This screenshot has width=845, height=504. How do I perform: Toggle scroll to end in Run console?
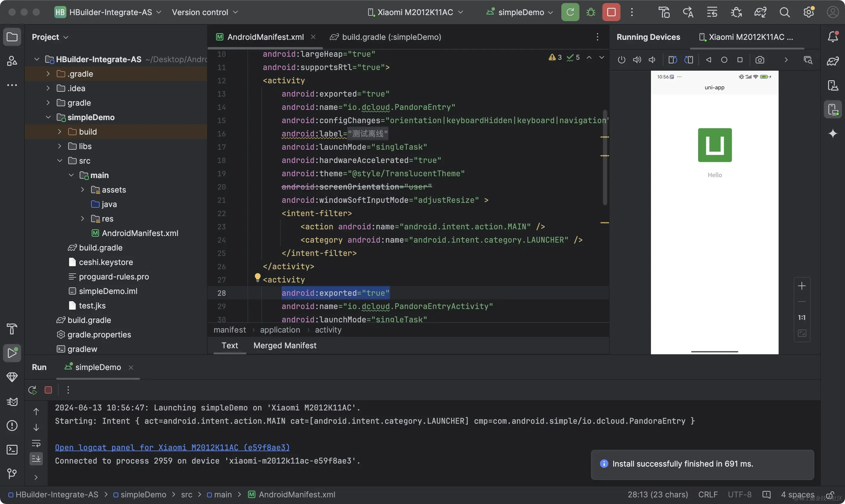pos(36,459)
